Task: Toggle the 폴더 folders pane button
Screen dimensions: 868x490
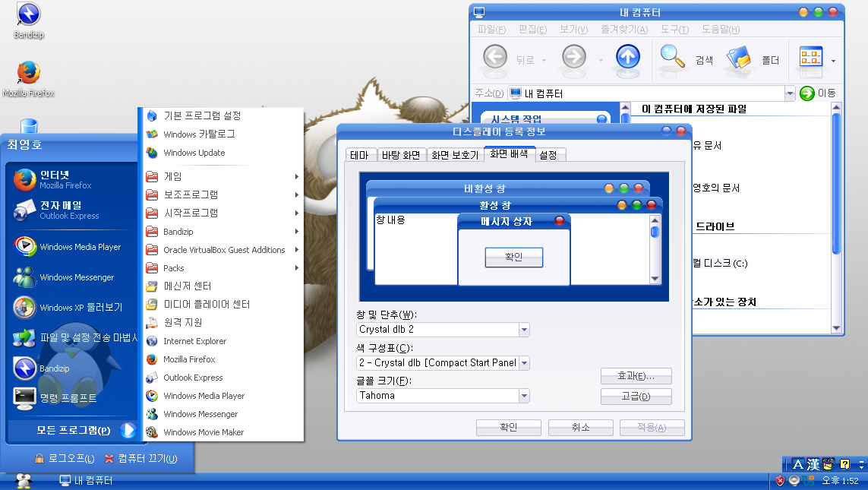Action: click(x=753, y=58)
